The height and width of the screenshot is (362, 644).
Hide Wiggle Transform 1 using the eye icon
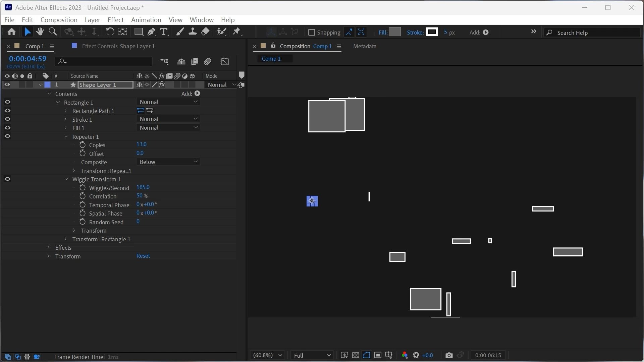tap(7, 179)
